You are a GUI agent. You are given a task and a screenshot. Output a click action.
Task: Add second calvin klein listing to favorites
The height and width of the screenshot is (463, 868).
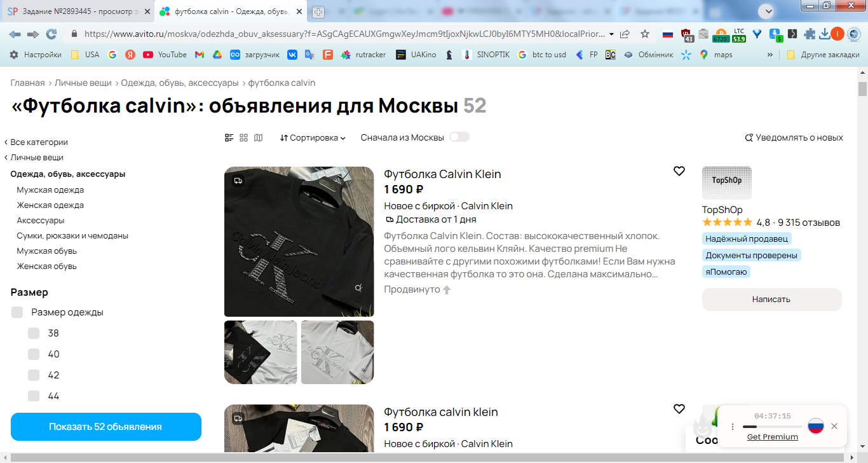679,409
